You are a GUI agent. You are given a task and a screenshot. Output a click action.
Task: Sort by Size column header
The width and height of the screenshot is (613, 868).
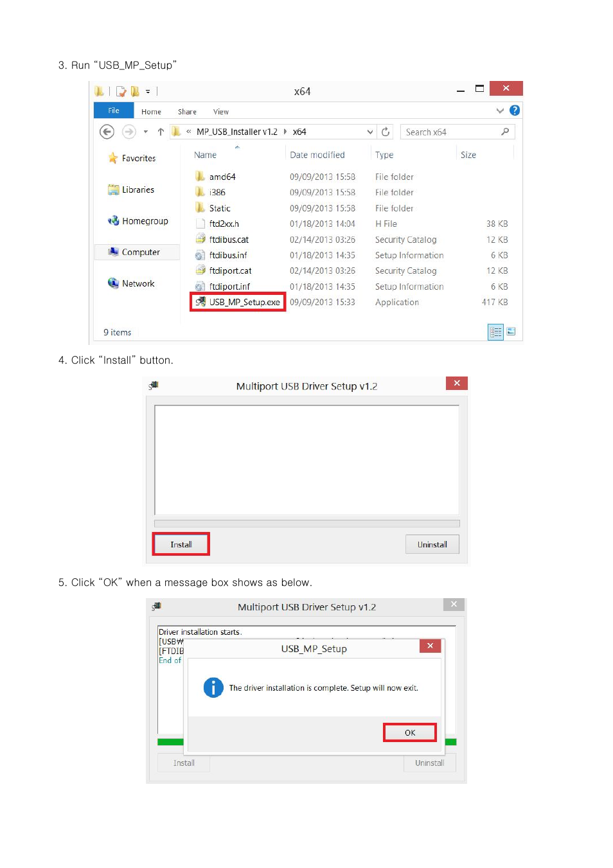click(468, 155)
